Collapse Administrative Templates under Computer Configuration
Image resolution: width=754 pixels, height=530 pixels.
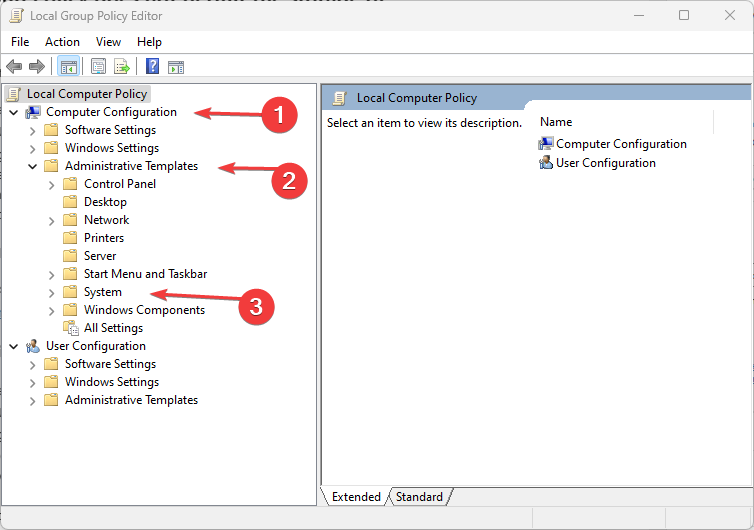[33, 166]
